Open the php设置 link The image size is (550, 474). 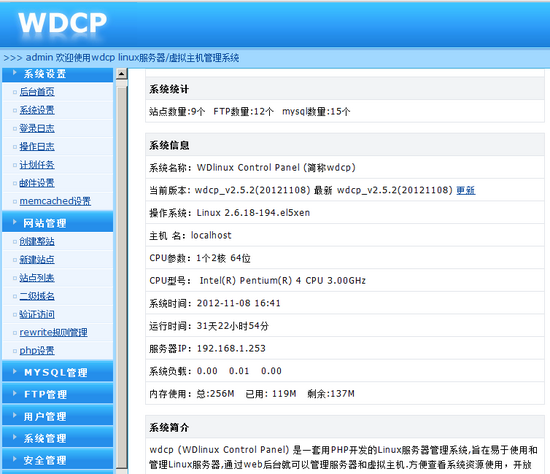pyautogui.click(x=37, y=351)
